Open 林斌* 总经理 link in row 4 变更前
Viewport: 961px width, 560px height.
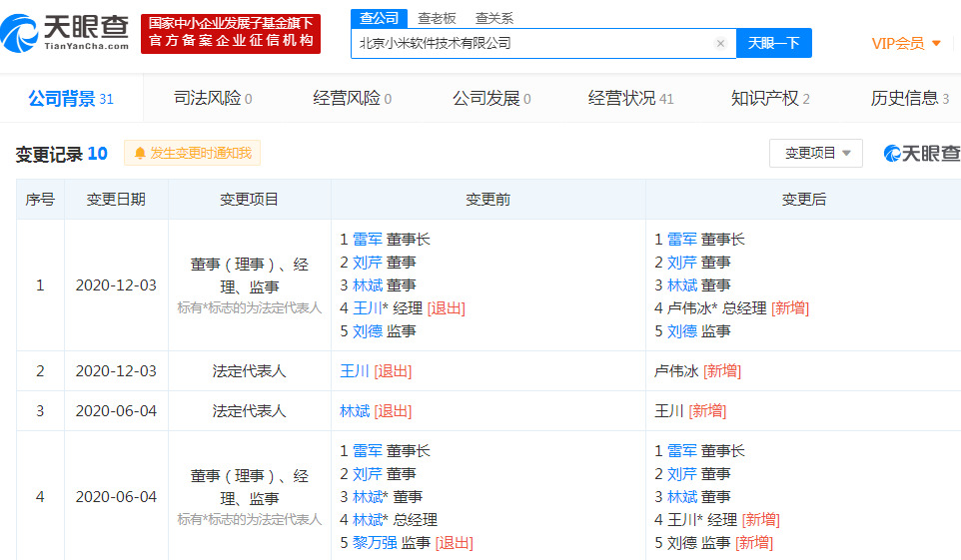(x=367, y=519)
